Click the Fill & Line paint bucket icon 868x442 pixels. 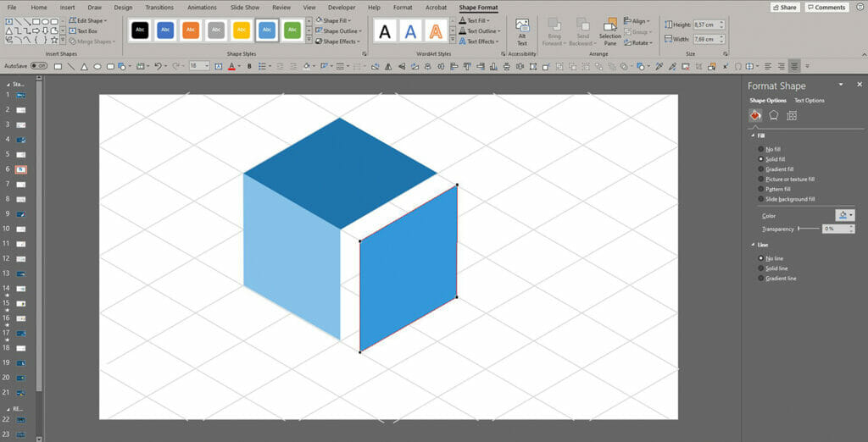(x=754, y=116)
